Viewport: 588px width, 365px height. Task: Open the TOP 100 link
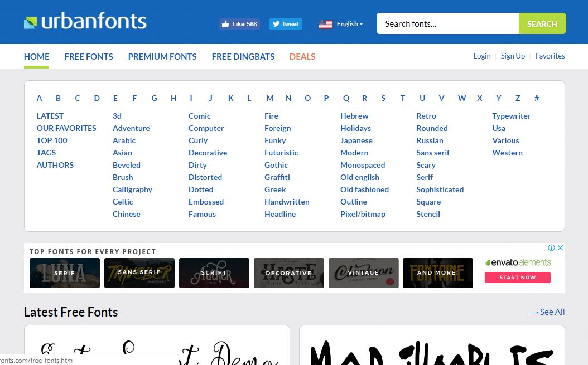coord(52,140)
